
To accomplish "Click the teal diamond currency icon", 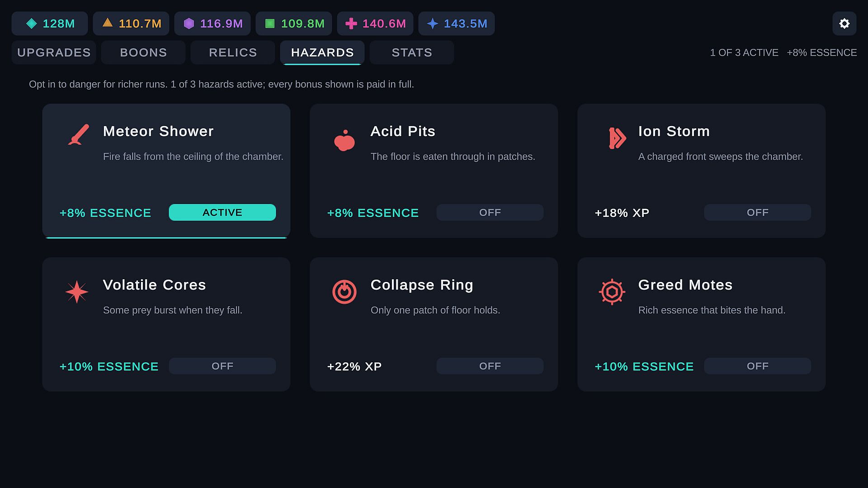I will pos(32,23).
